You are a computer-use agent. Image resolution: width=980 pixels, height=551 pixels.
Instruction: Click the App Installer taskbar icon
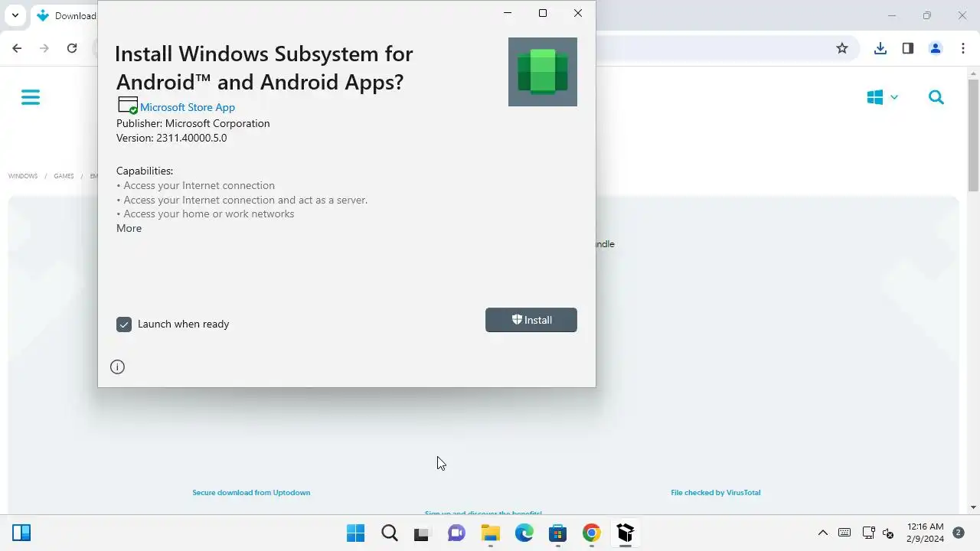(626, 533)
